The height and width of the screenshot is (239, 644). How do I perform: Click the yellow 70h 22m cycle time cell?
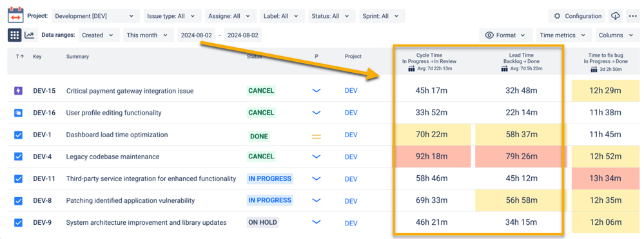[432, 135]
